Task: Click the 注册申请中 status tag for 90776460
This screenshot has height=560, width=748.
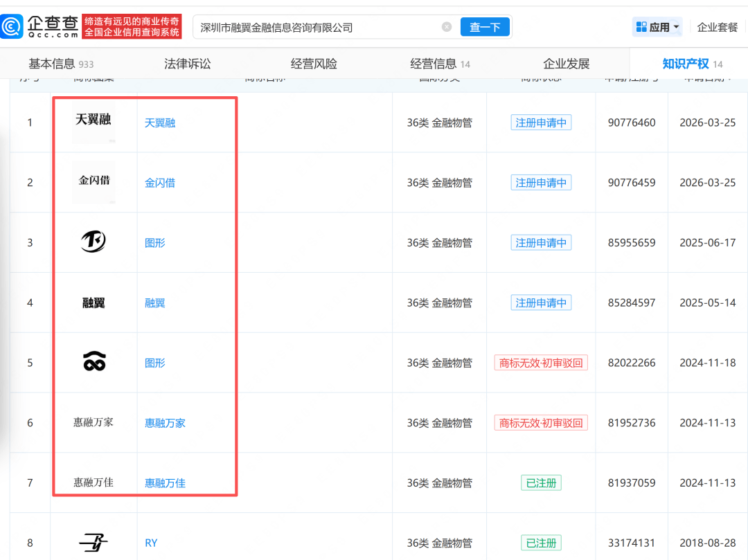Action: [541, 123]
